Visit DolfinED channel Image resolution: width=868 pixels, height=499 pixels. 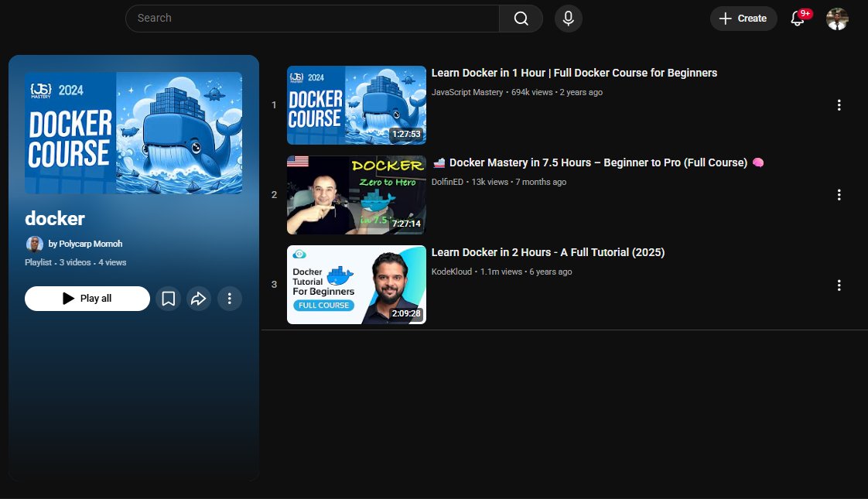447,183
